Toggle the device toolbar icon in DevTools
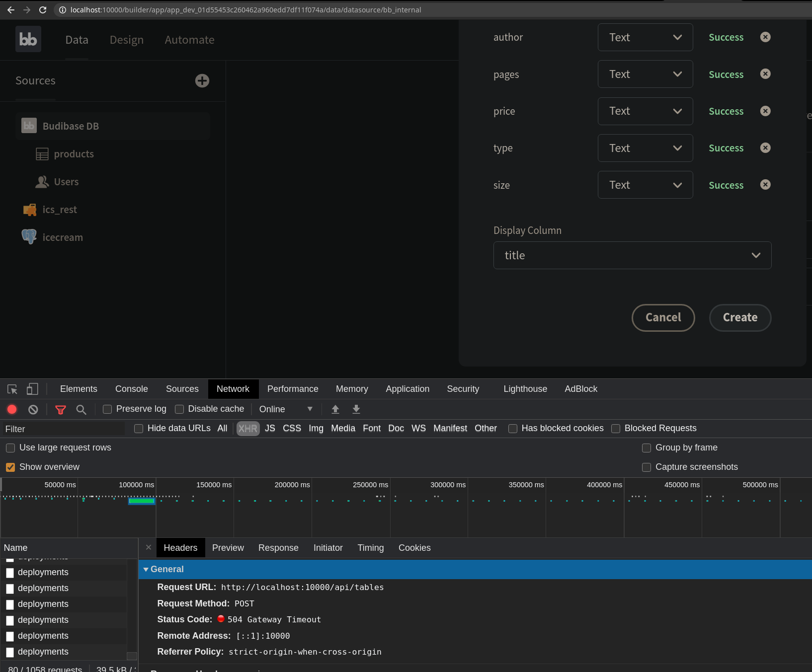Screen dimensions: 812x672 click(x=32, y=389)
